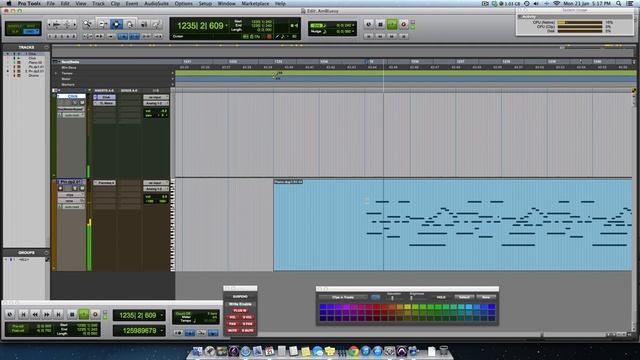640x360 pixels.
Task: Open the AudioSuite menu
Action: (x=157, y=3)
